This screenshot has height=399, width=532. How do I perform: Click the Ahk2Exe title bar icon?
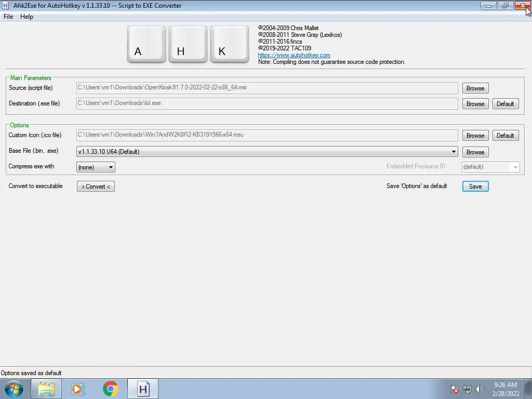coord(5,5)
